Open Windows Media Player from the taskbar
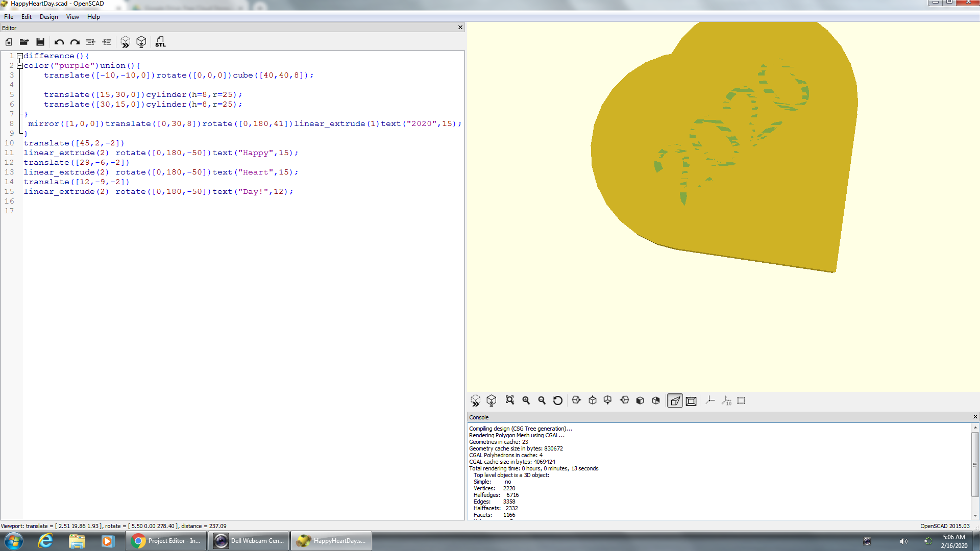The height and width of the screenshot is (551, 980). point(107,541)
